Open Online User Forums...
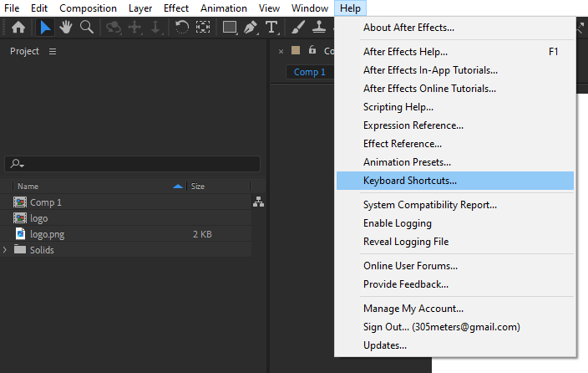The height and width of the screenshot is (373, 588). 455,266
